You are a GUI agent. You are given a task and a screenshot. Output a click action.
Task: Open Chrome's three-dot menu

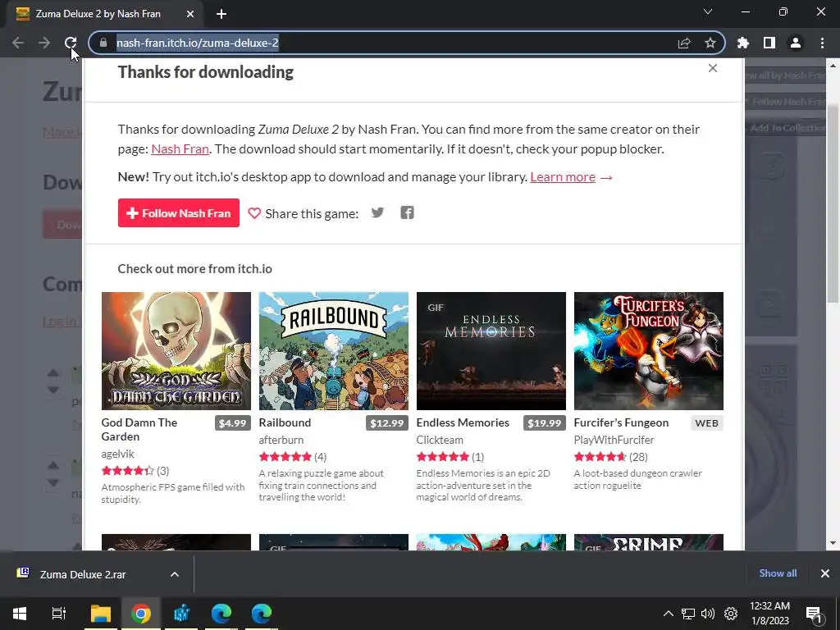click(822, 43)
